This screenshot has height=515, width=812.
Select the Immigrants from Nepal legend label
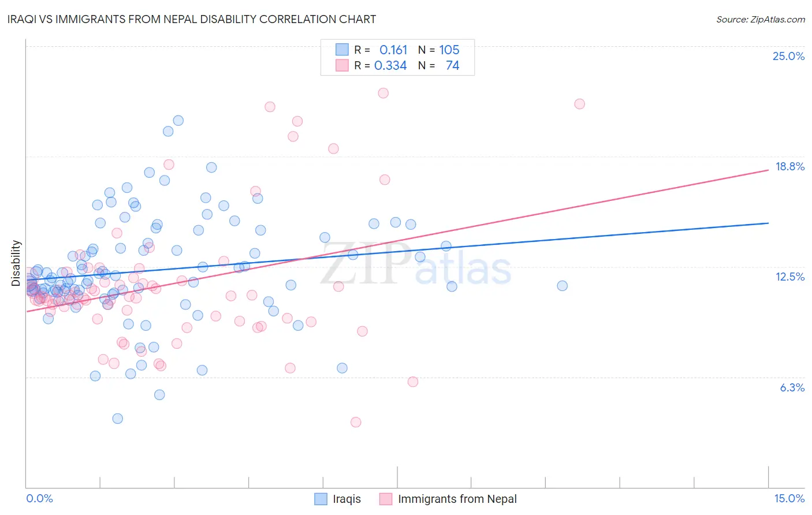[x=457, y=499]
